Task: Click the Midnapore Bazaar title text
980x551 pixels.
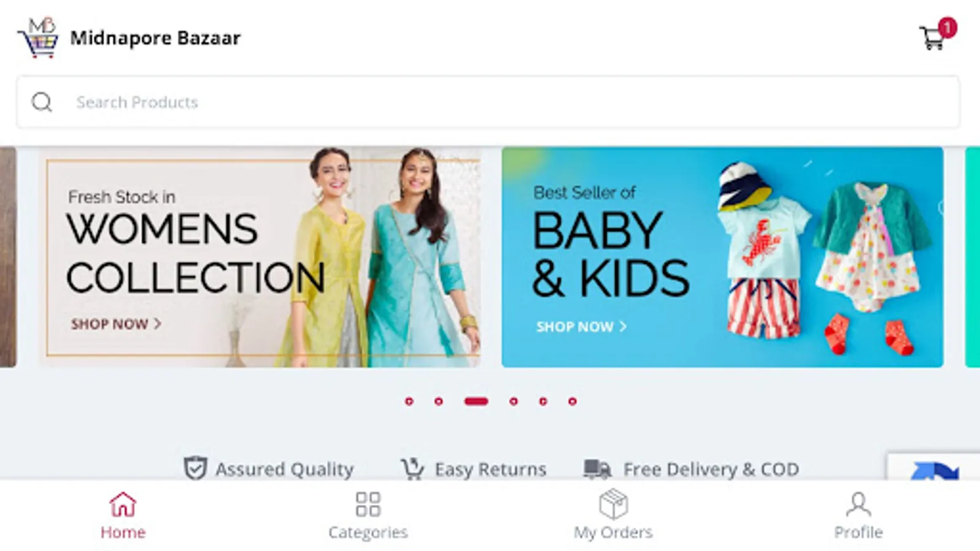Action: (x=155, y=38)
